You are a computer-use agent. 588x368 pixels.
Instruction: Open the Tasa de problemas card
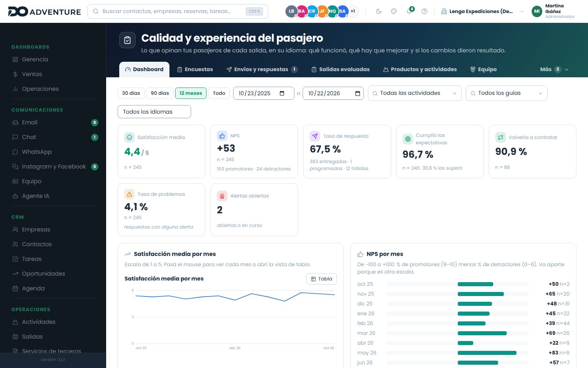(161, 210)
